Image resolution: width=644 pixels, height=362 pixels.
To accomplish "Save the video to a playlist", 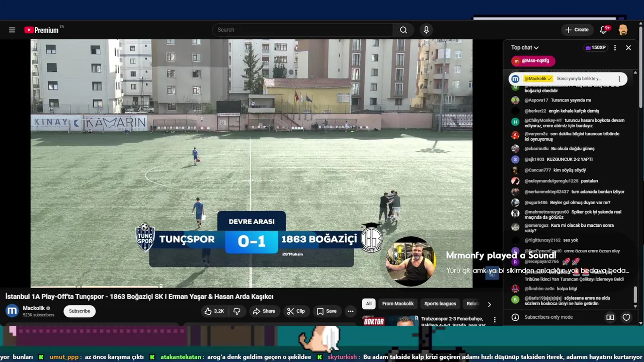I will [327, 311].
